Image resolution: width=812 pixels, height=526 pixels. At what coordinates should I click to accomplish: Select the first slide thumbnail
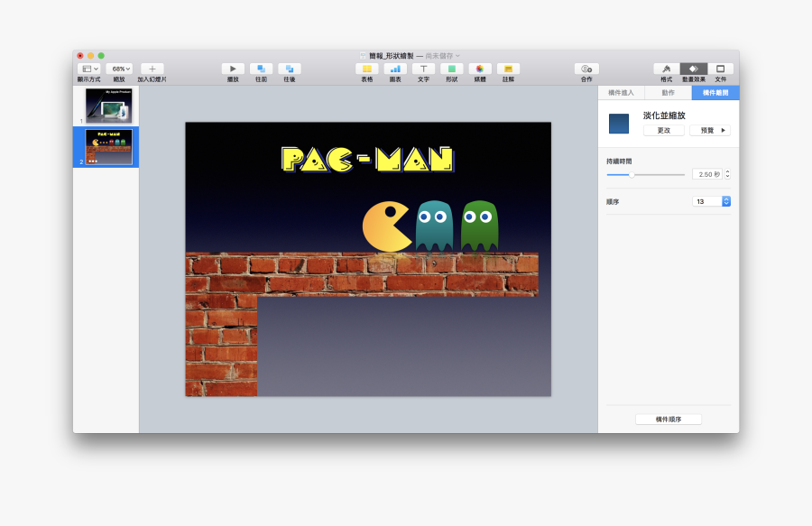click(x=106, y=106)
